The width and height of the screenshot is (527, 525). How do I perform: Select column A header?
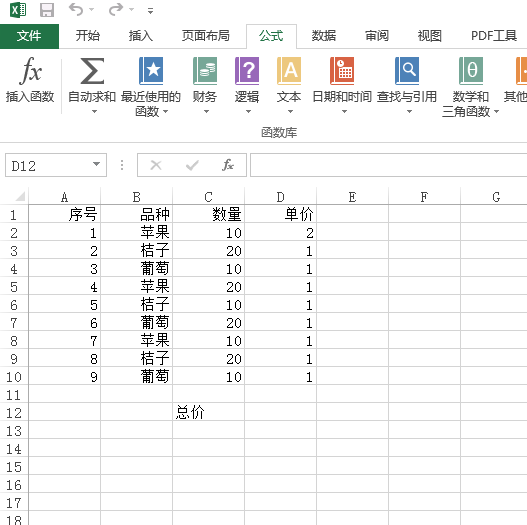65,197
